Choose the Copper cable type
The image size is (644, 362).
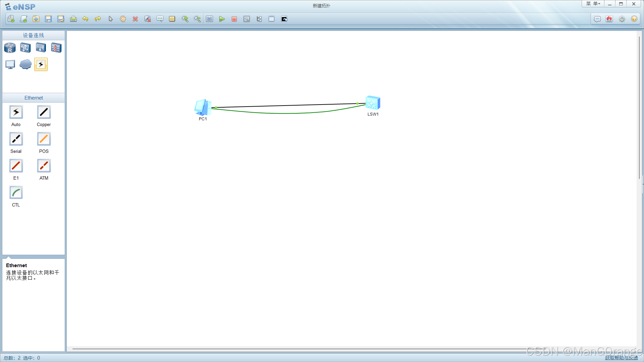click(44, 112)
